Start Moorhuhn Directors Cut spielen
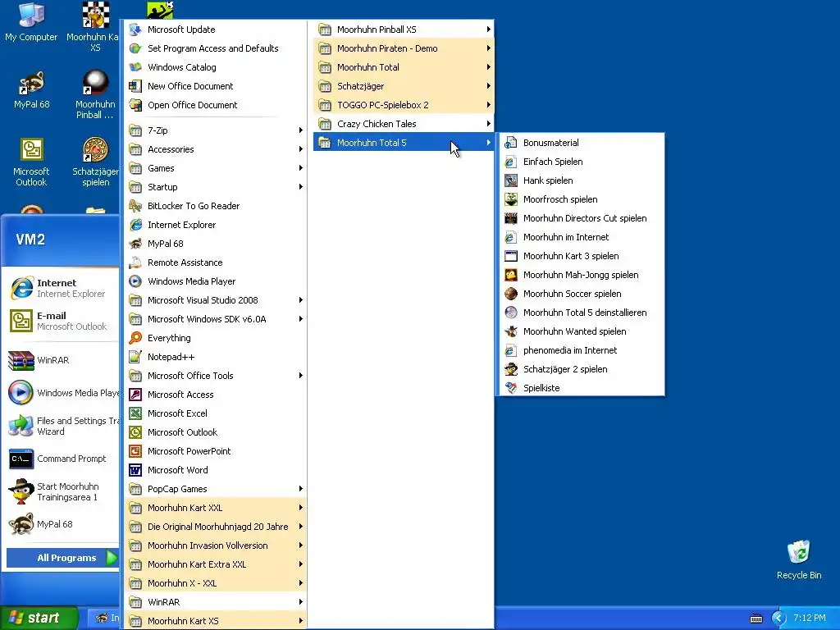 (580, 218)
